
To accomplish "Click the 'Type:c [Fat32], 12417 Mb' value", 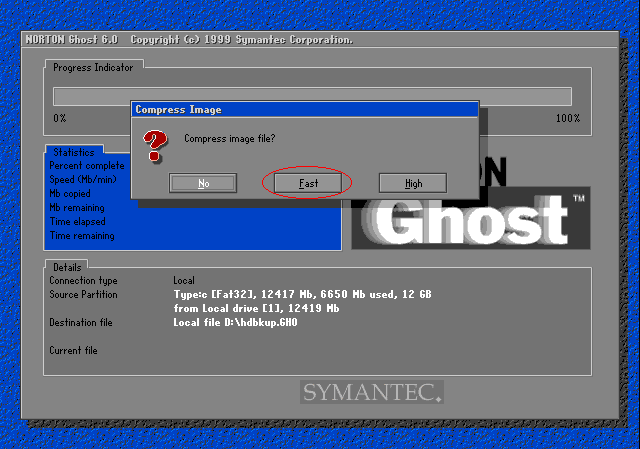I will (x=302, y=294).
